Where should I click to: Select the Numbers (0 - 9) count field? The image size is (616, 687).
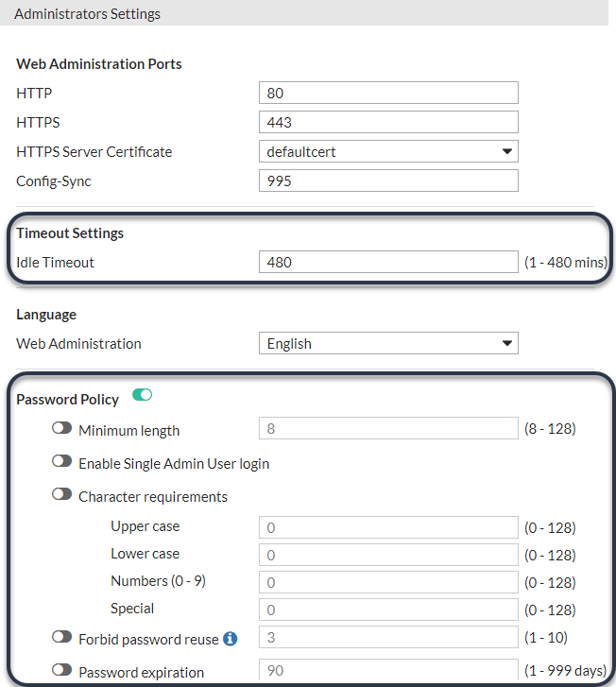click(388, 582)
